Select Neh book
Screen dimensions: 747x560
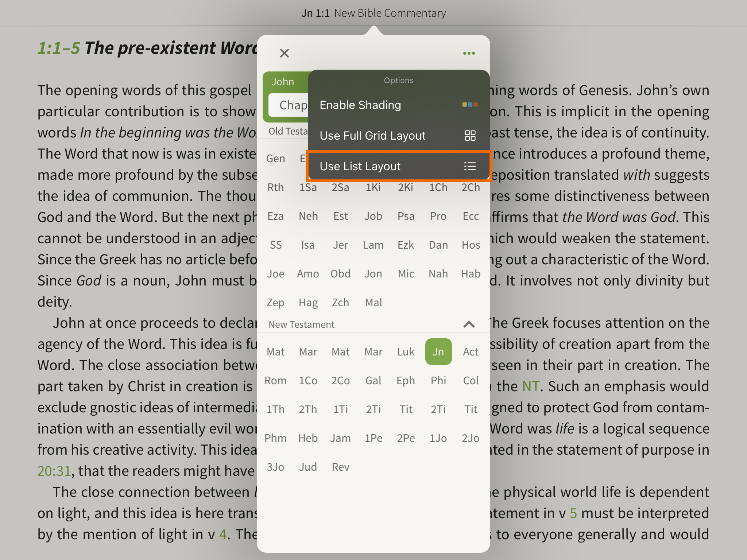(x=308, y=216)
